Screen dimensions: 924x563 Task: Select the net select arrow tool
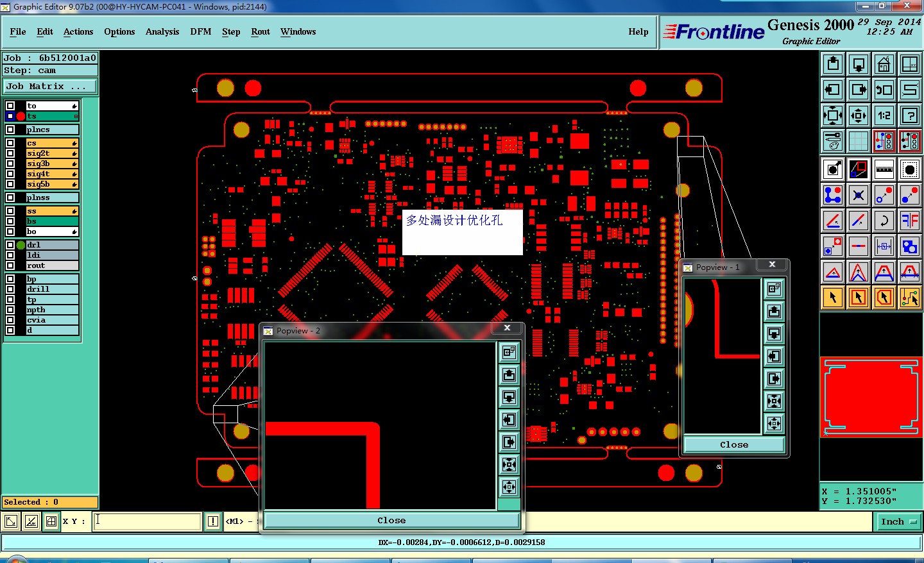[910, 298]
